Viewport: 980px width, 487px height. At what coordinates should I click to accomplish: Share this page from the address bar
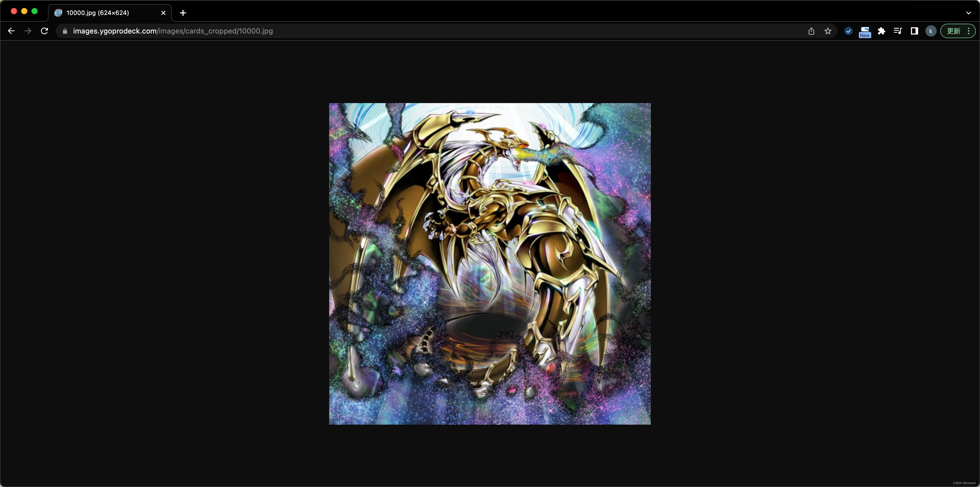click(811, 31)
